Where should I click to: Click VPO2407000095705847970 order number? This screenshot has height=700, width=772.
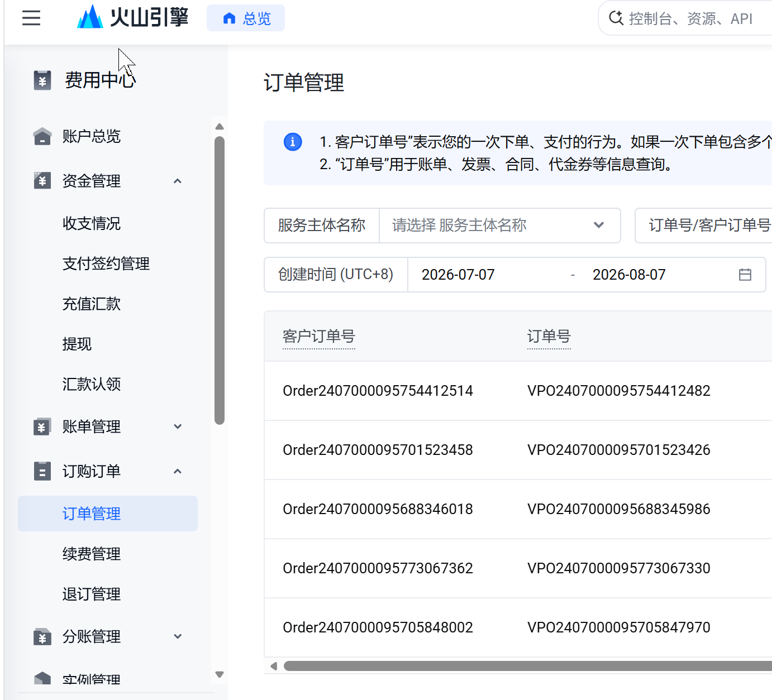click(x=619, y=627)
